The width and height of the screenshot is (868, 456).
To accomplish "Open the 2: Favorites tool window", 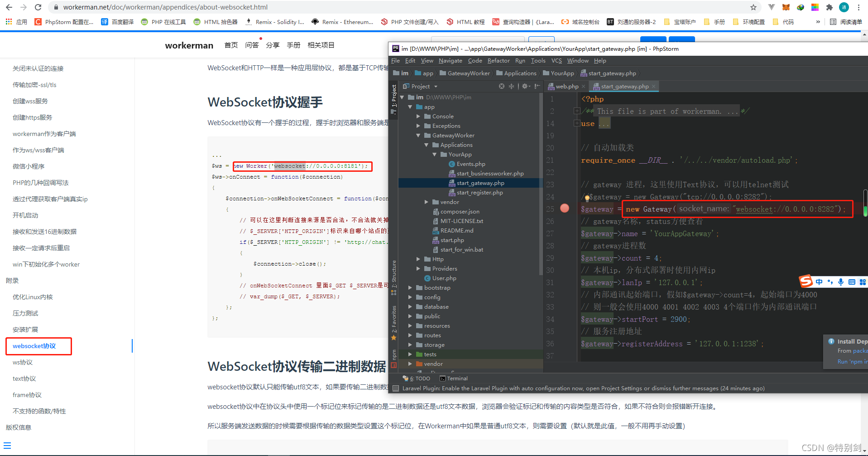I will point(394,323).
